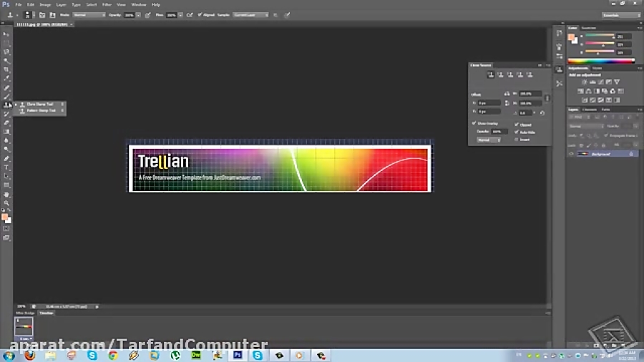Open the Mode dropdown in options bar

(89, 15)
